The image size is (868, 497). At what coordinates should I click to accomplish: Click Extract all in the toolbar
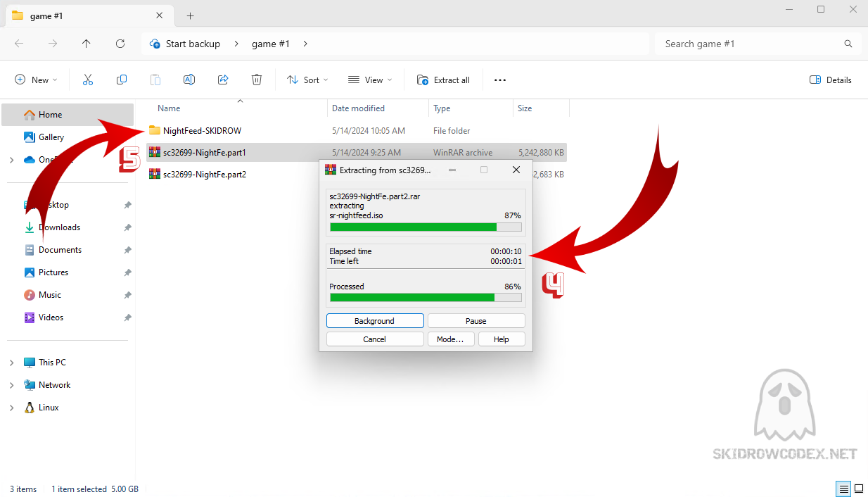[443, 80]
